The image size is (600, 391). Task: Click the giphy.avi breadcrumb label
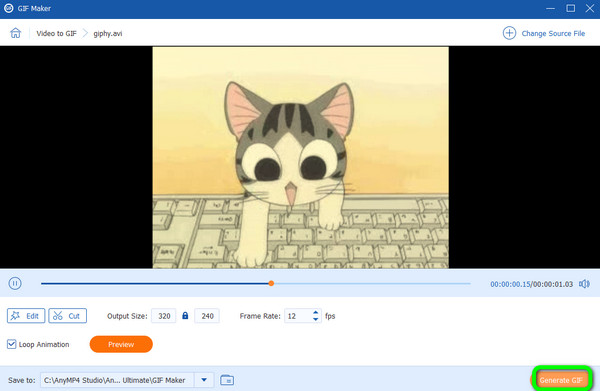(x=108, y=33)
